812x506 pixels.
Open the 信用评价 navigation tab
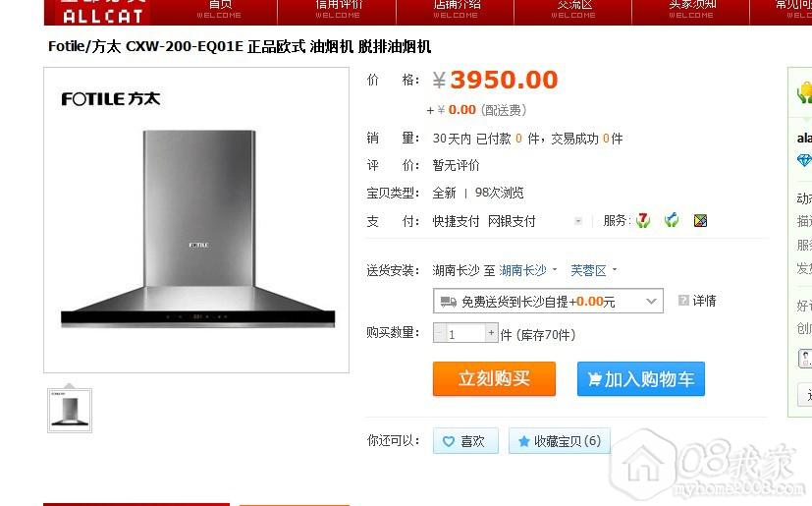(x=338, y=11)
